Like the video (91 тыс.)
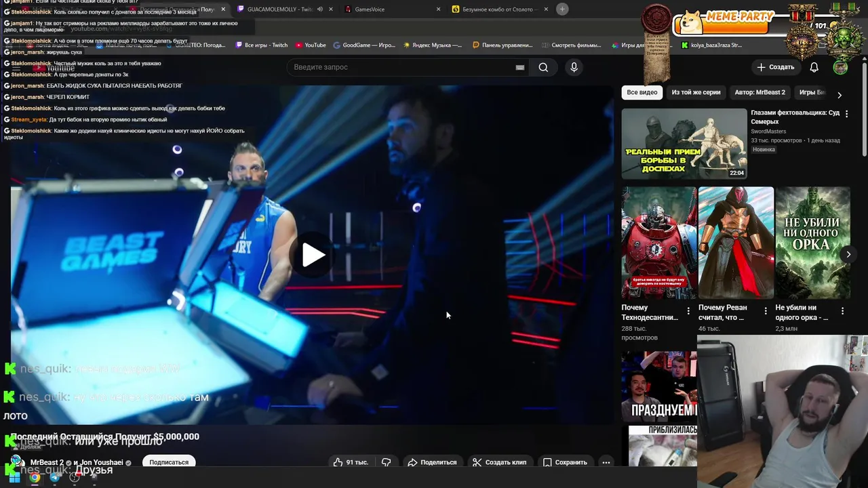 click(x=351, y=462)
